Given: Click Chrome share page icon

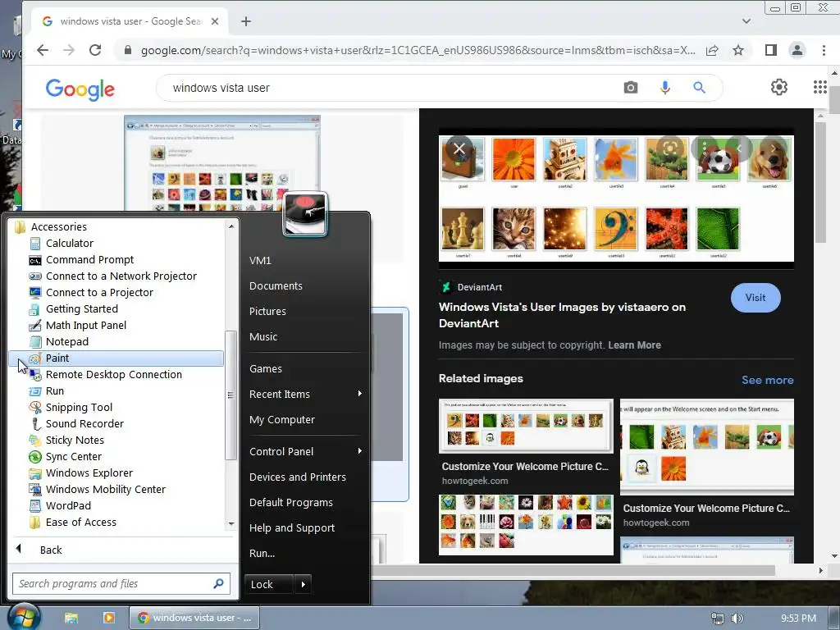Looking at the screenshot, I should [712, 50].
